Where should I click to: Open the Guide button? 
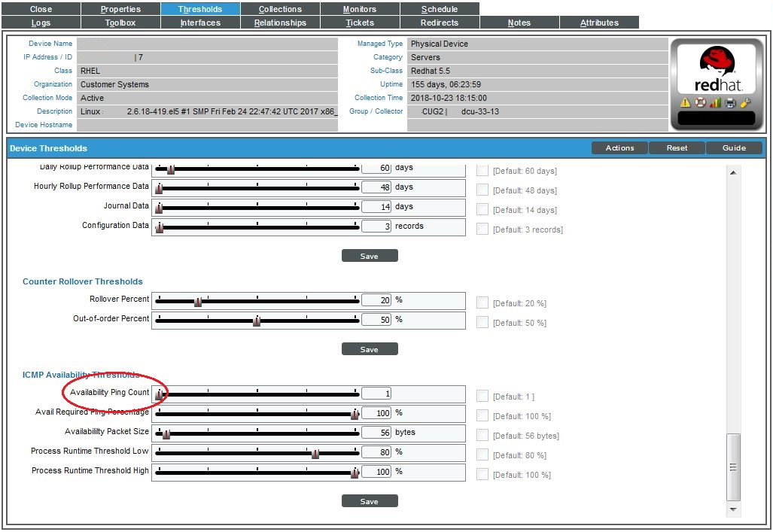(734, 147)
